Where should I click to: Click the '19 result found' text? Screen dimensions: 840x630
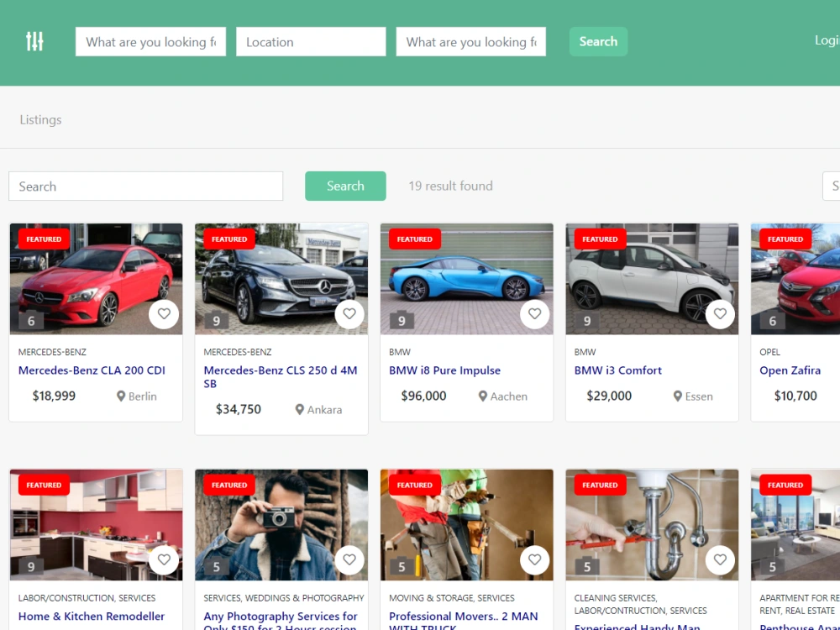[x=450, y=186]
